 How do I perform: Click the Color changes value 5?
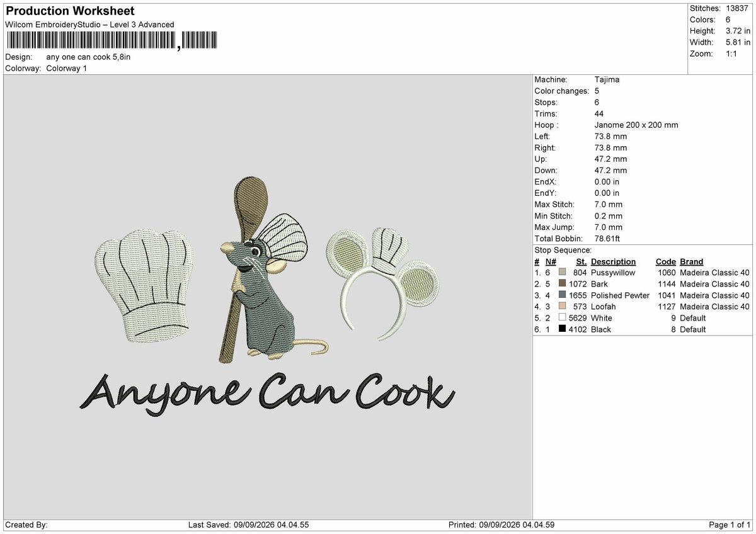[x=597, y=91]
